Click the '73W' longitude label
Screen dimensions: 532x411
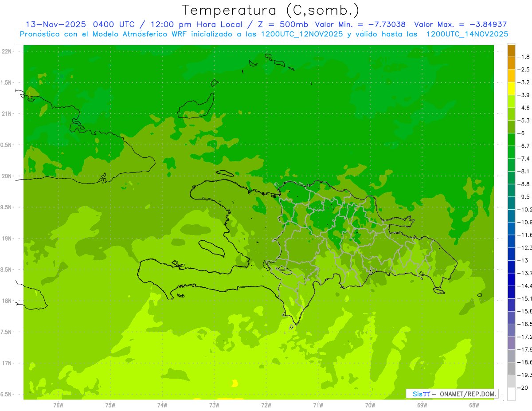click(x=214, y=405)
